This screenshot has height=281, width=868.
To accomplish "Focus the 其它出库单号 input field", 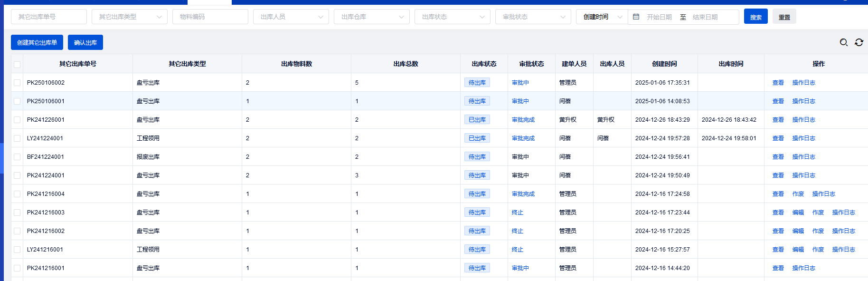I will tap(48, 17).
